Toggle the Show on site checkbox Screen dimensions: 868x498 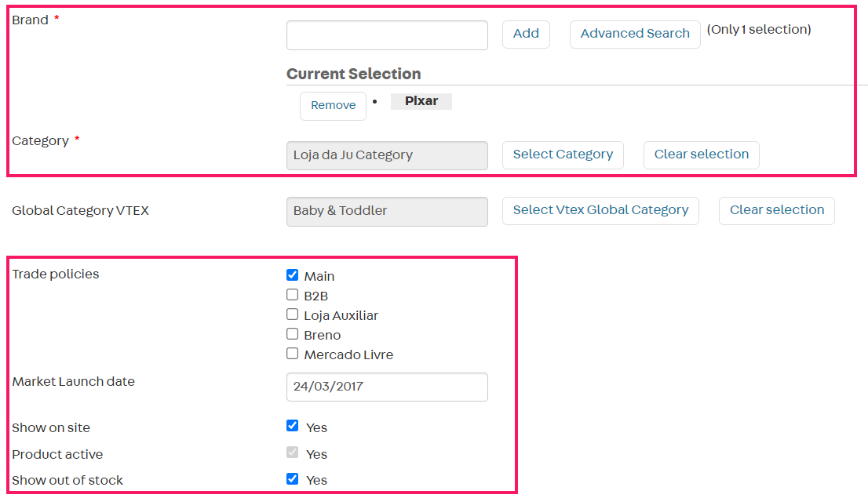pos(293,426)
